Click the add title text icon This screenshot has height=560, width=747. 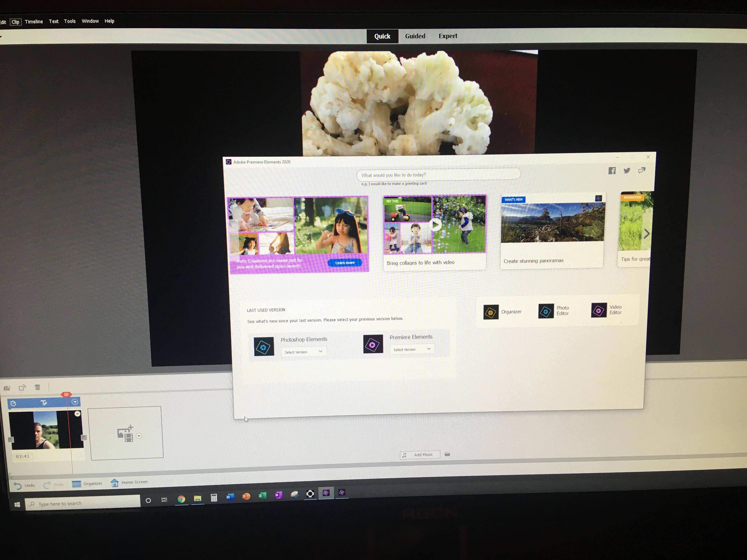point(44,402)
